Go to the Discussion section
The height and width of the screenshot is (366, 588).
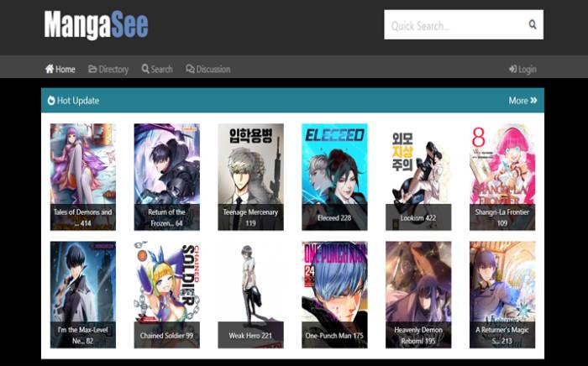point(207,69)
